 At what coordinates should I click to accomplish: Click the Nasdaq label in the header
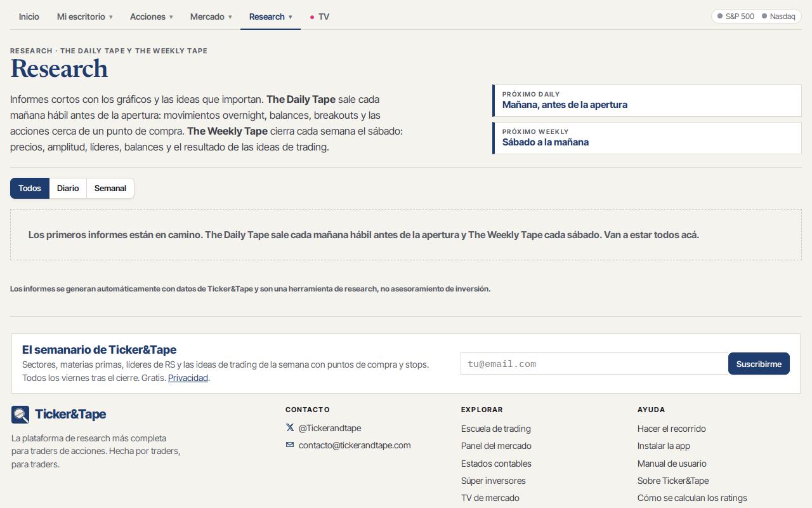click(782, 17)
